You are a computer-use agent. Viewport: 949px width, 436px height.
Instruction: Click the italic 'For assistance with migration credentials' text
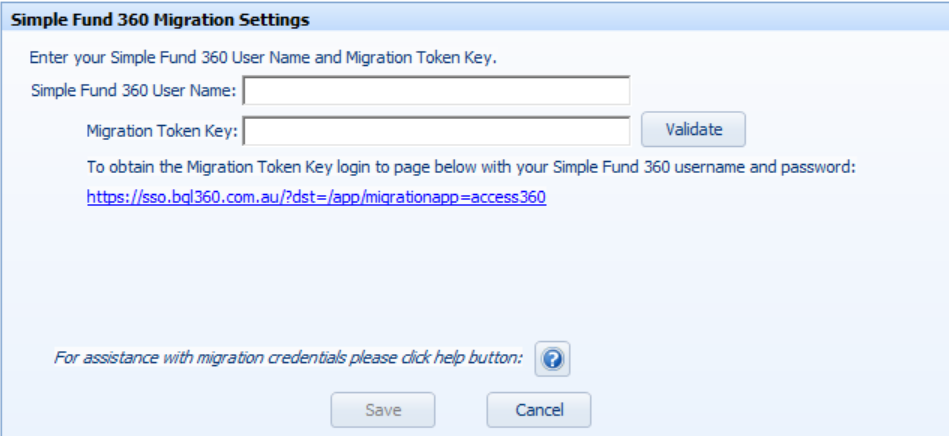tap(288, 357)
